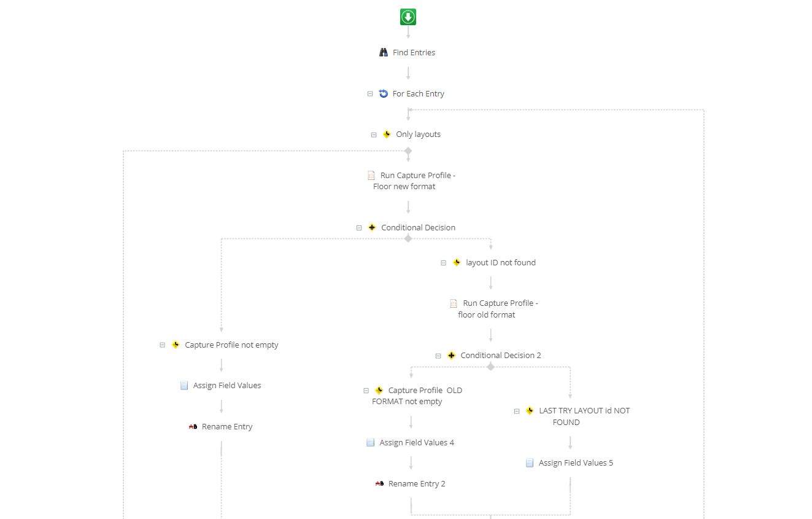
Task: Collapse the Conditional Decision 2 activity
Action: (438, 356)
